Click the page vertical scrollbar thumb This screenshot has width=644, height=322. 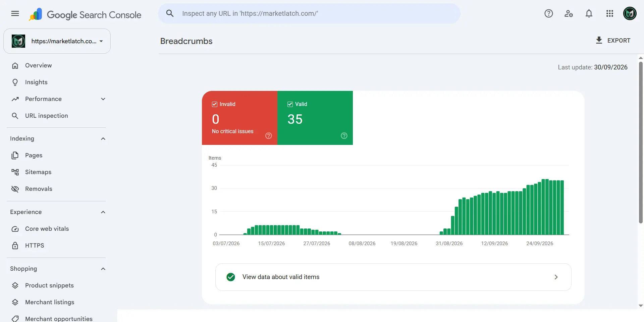tap(641, 143)
